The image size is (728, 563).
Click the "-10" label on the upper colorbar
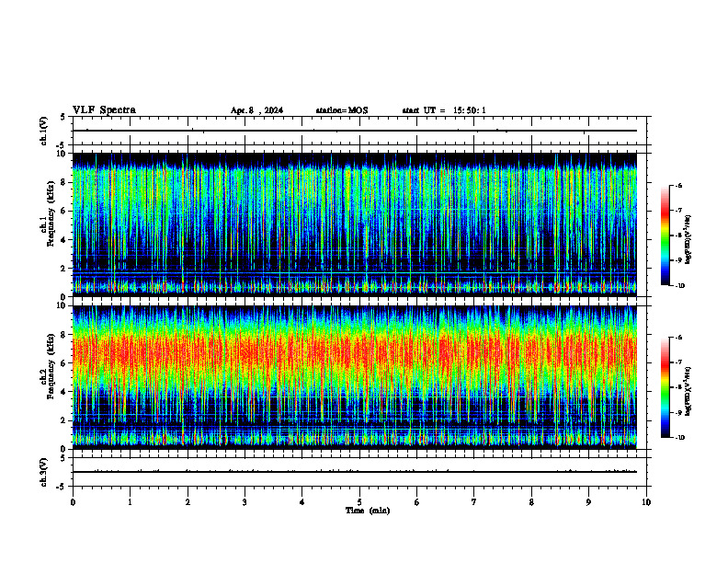pyautogui.click(x=679, y=286)
